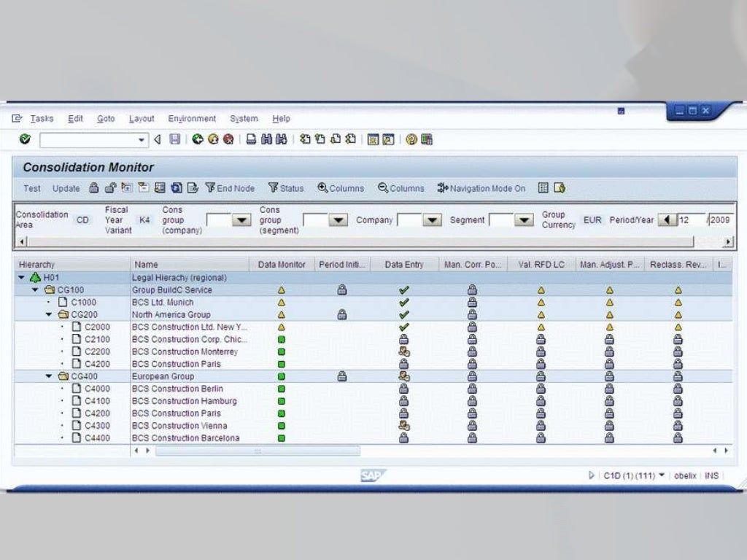
Task: Click the legend table icon after Navigation Mode
Action: (543, 188)
